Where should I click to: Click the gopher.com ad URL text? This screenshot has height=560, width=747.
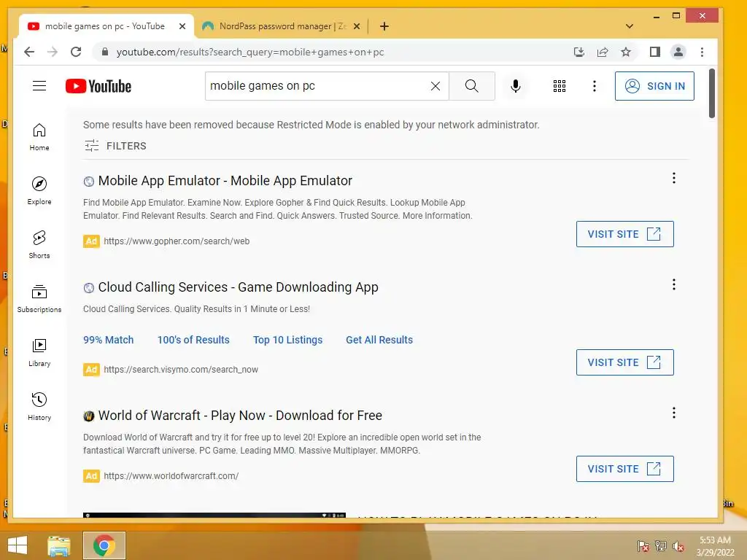pyautogui.click(x=177, y=241)
